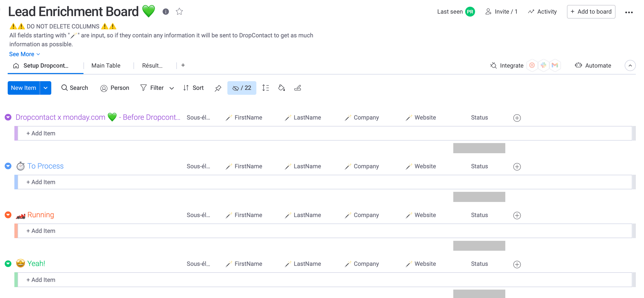Open Invite / 1 members

pos(501,12)
